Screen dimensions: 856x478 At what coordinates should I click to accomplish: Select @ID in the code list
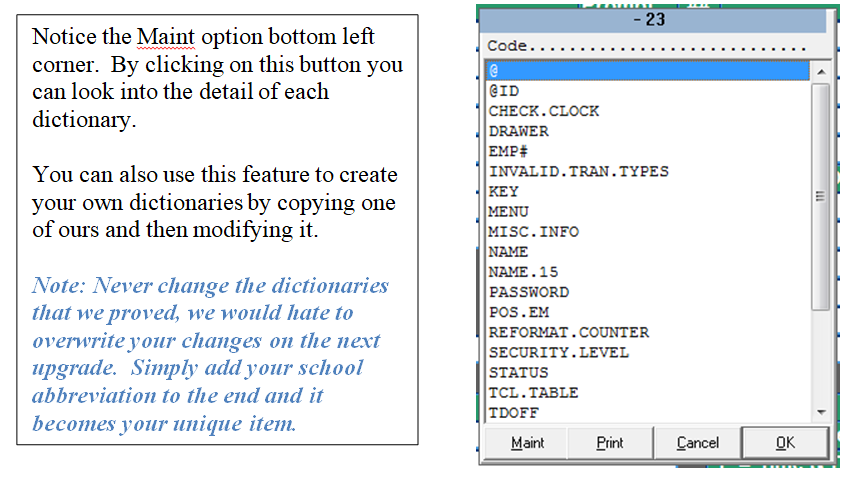503,91
